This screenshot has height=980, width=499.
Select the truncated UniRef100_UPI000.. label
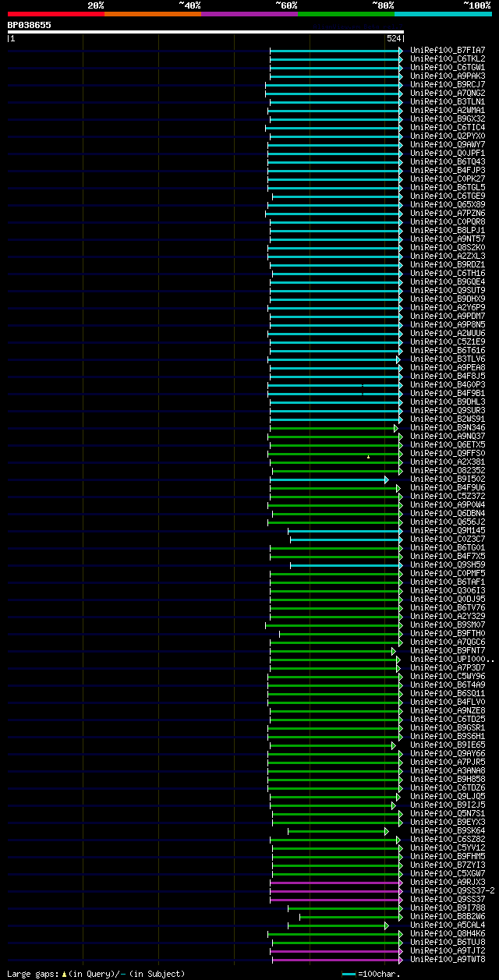click(x=452, y=659)
